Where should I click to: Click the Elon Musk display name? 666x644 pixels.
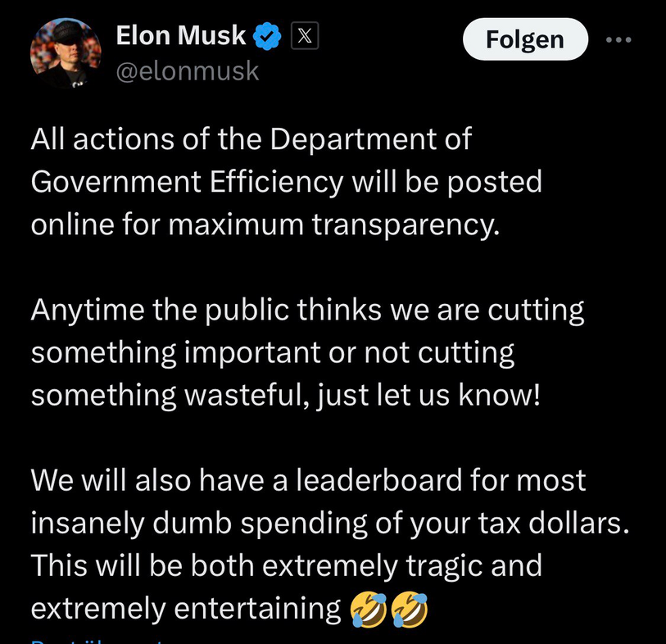[181, 35]
